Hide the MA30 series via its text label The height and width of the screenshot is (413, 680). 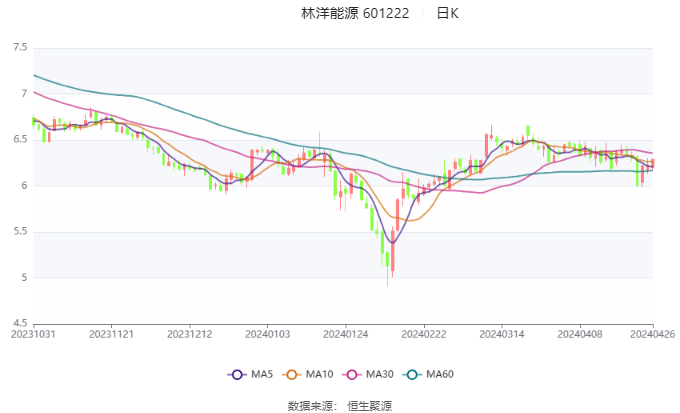(x=379, y=374)
